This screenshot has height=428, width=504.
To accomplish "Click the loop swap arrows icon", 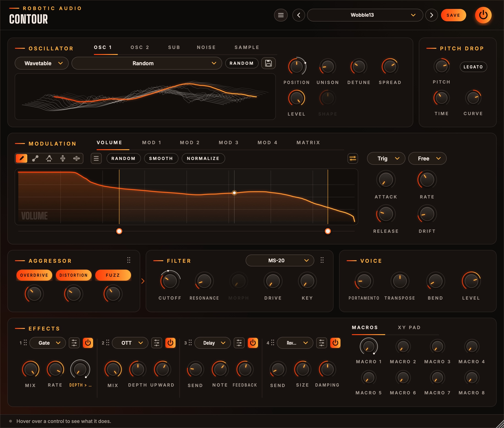I will click(x=353, y=158).
